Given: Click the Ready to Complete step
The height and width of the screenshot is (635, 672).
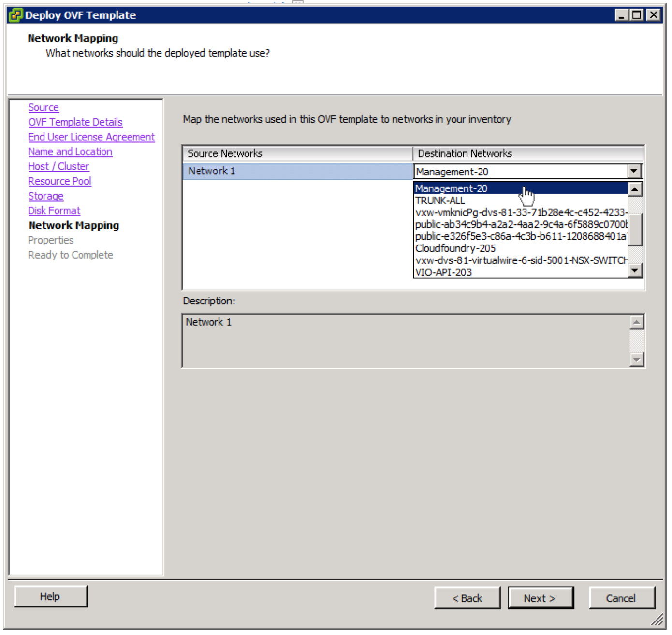Looking at the screenshot, I should pyautogui.click(x=71, y=255).
